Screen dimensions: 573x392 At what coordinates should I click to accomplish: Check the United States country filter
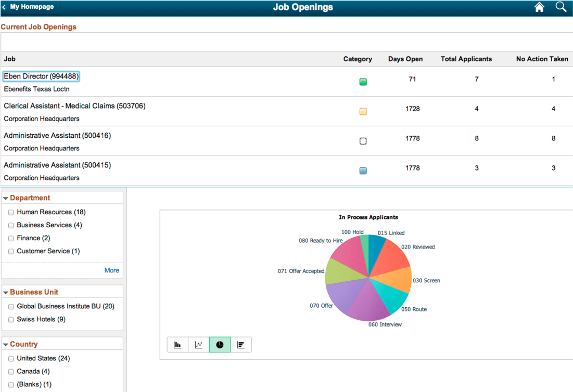pyautogui.click(x=11, y=358)
